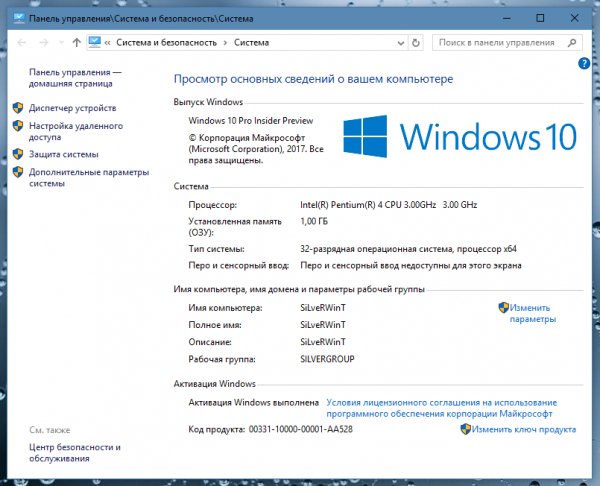Open 'Настройка удаленного доступа'

pos(76,131)
